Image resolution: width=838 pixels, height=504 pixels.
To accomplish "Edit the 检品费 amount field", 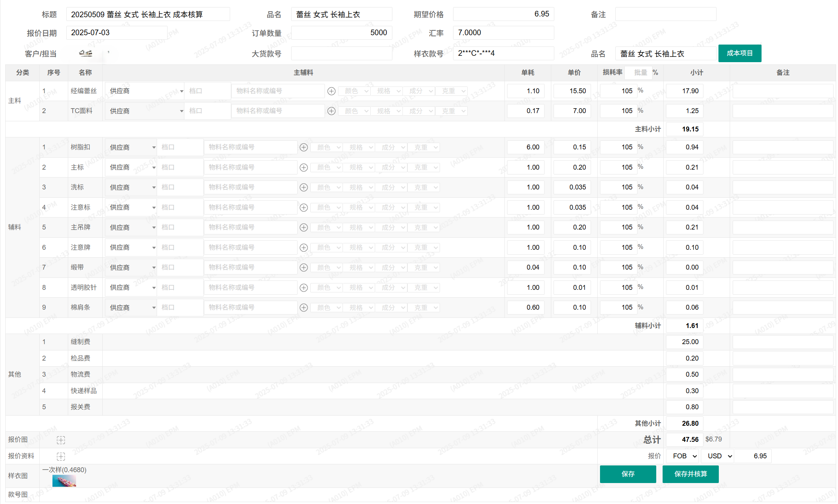I will click(685, 358).
